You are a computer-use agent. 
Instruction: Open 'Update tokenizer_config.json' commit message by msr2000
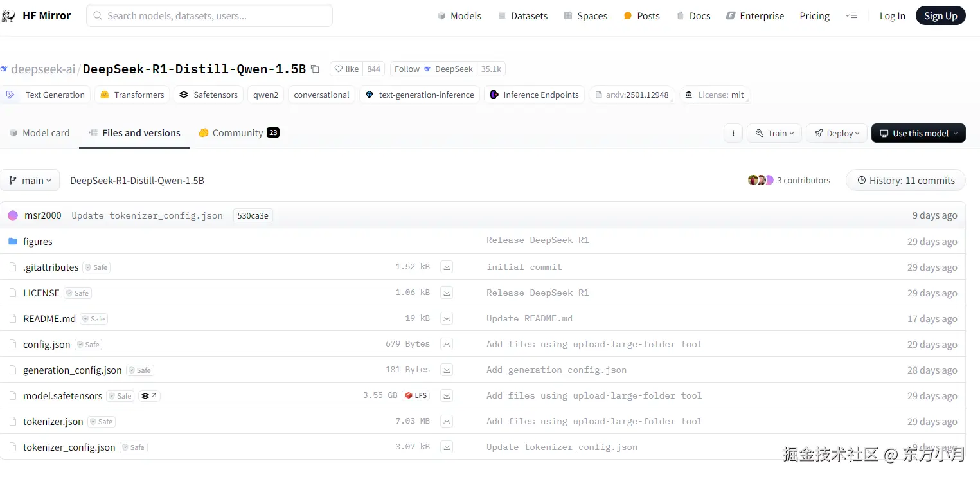click(147, 215)
